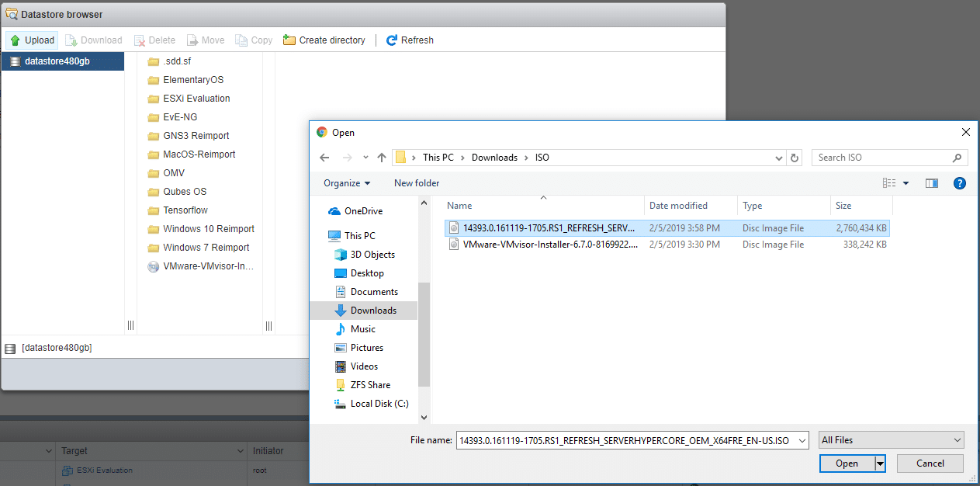The width and height of the screenshot is (980, 486).
Task: Click ISO in the address breadcrumb
Action: pos(542,158)
